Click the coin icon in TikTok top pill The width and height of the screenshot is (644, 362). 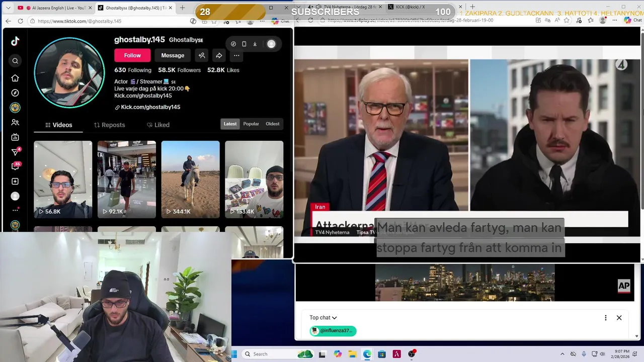pos(233,44)
